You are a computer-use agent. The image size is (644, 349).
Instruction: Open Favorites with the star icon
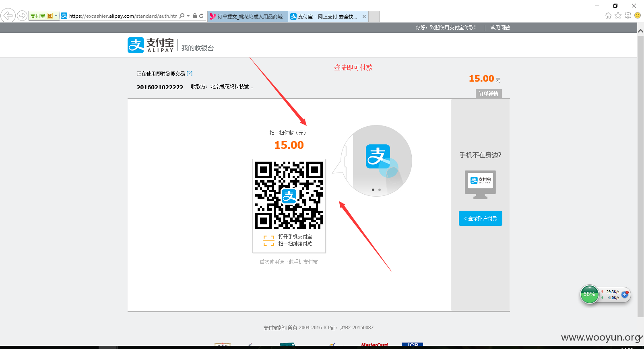click(x=618, y=15)
